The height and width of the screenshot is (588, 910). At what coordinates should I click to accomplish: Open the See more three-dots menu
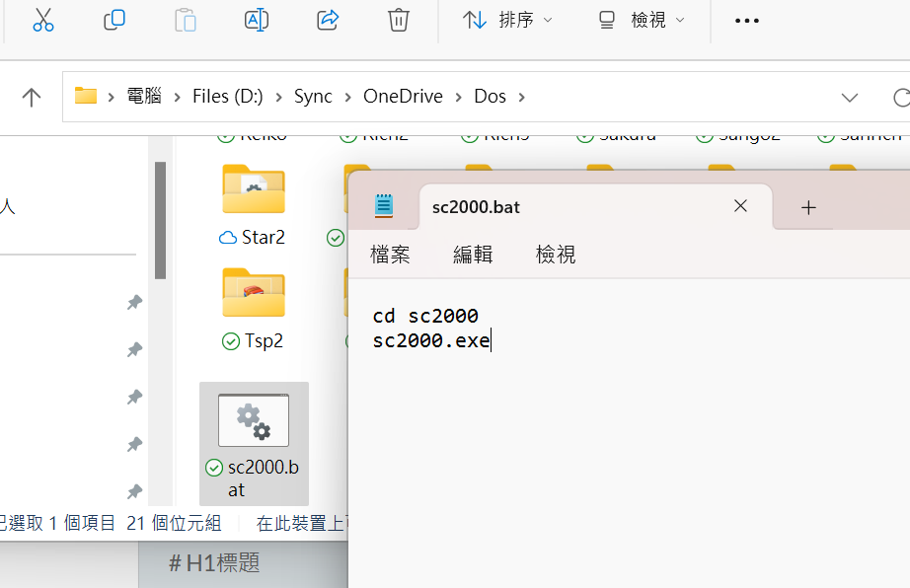click(x=746, y=21)
